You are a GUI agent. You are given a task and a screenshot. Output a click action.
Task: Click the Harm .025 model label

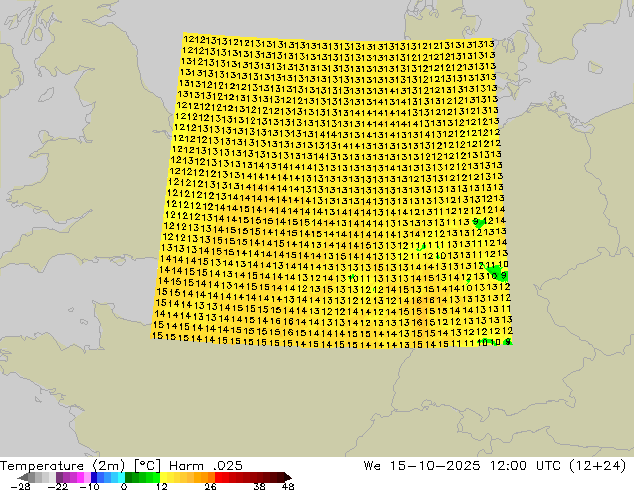pos(206,466)
